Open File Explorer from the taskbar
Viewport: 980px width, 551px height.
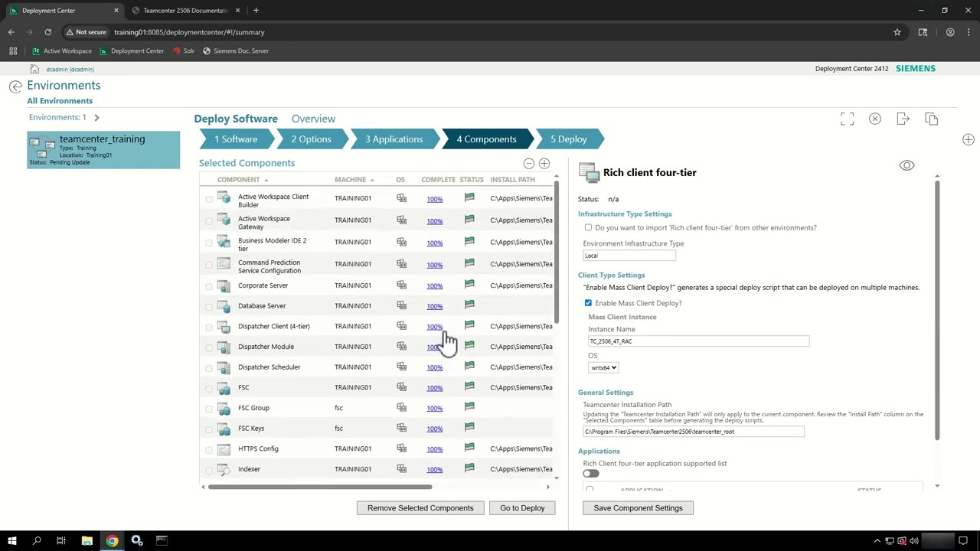coord(87,540)
